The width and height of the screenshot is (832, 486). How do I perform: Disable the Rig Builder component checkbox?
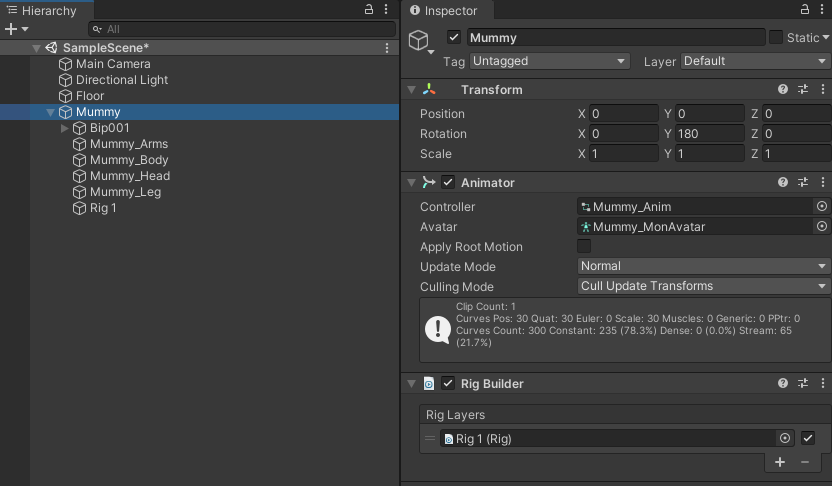tap(448, 383)
